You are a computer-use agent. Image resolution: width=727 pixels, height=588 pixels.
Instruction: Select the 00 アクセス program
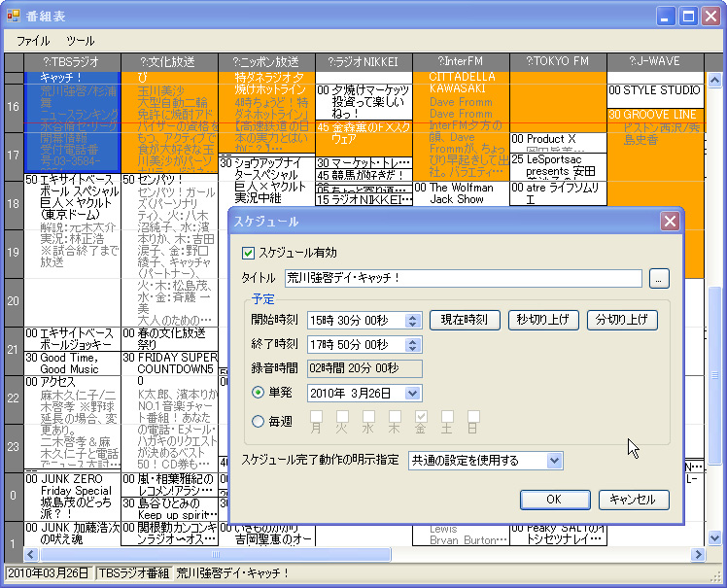point(72,424)
